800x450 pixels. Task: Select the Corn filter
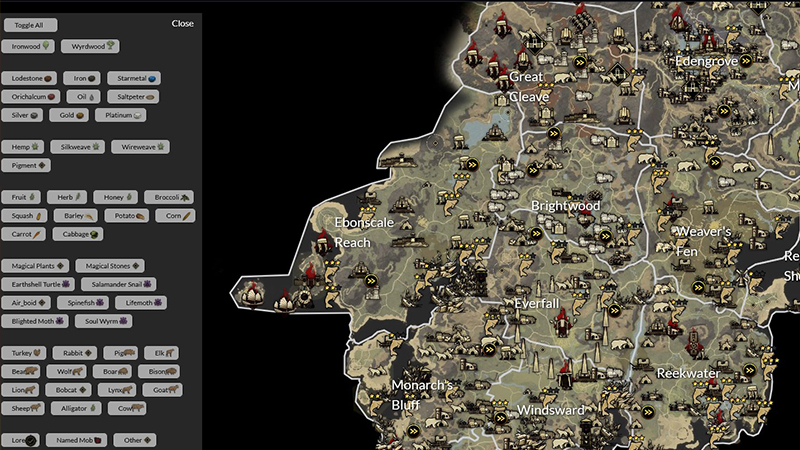(x=175, y=216)
